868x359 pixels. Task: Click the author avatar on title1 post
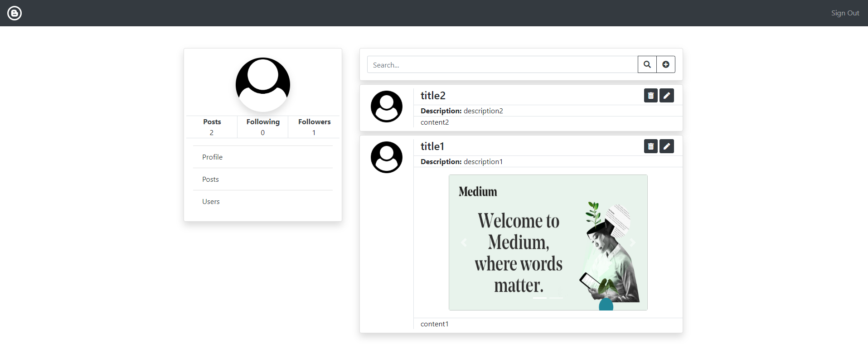387,157
